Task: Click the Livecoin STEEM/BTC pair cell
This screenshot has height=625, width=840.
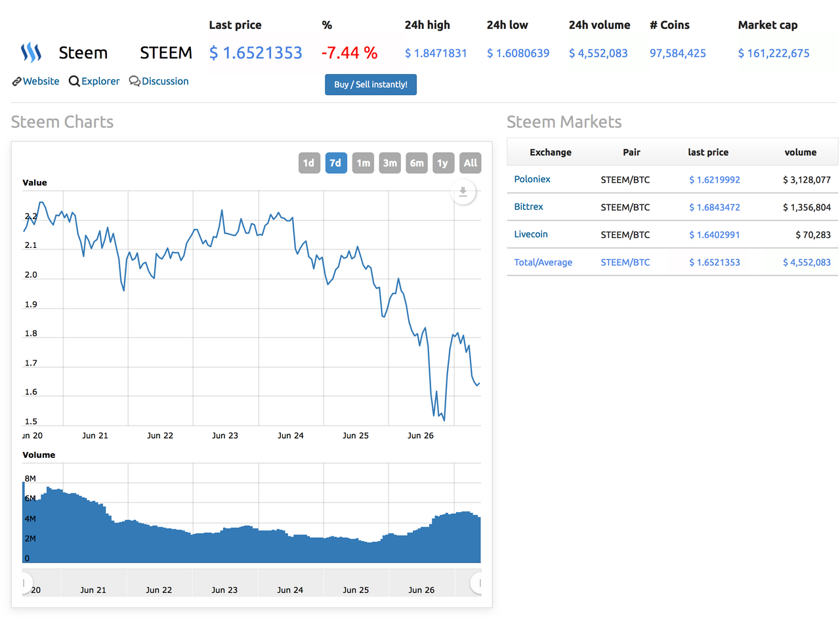Action: click(x=625, y=235)
